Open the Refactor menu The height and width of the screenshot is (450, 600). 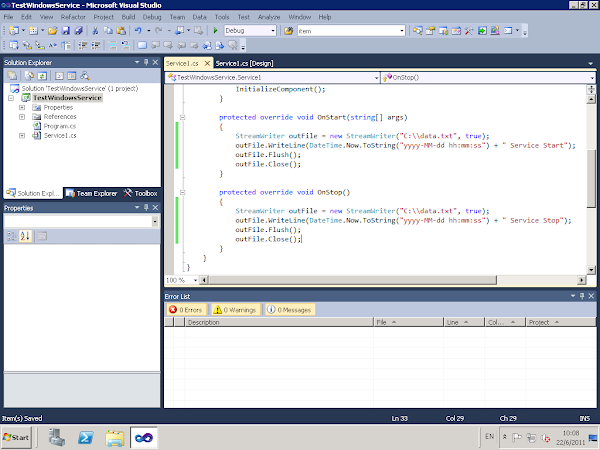pyautogui.click(x=73, y=17)
